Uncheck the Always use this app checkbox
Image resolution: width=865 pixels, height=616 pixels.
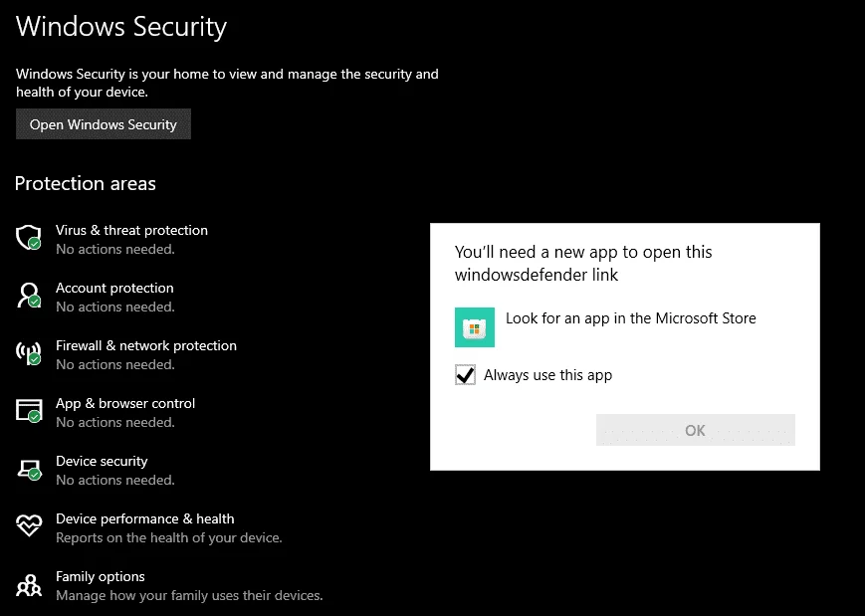tap(465, 375)
